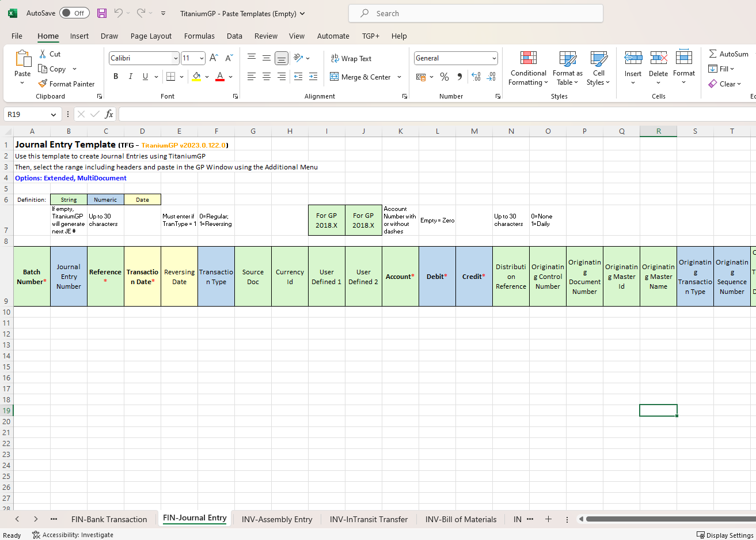Open the General number format dropdown
This screenshot has width=756, height=540.
494,58
